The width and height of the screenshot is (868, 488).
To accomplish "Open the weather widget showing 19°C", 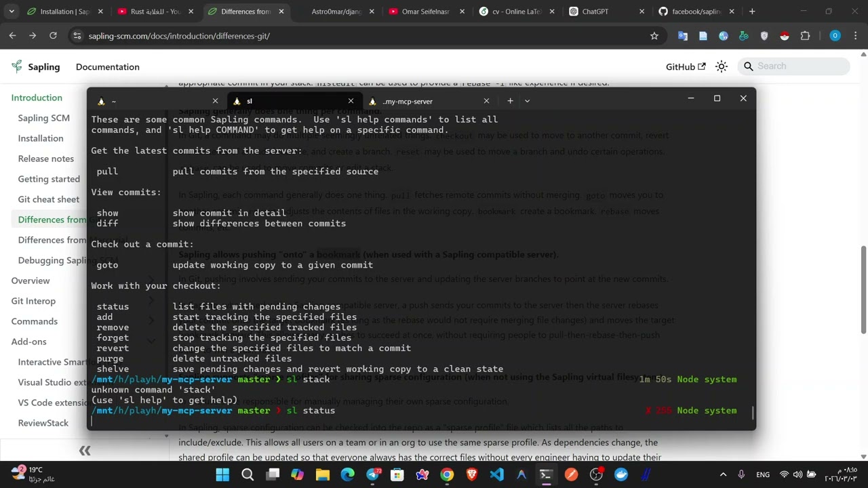I will tap(35, 474).
